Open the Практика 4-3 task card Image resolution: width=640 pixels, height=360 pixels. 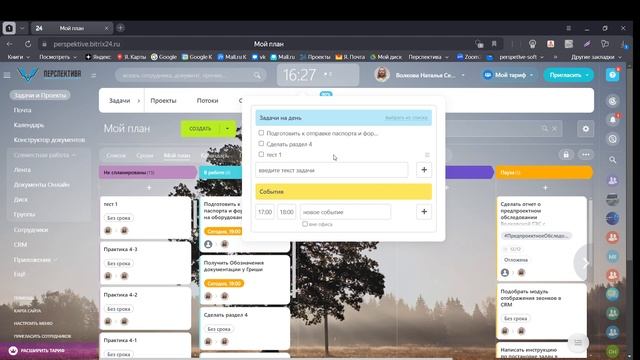[145, 262]
